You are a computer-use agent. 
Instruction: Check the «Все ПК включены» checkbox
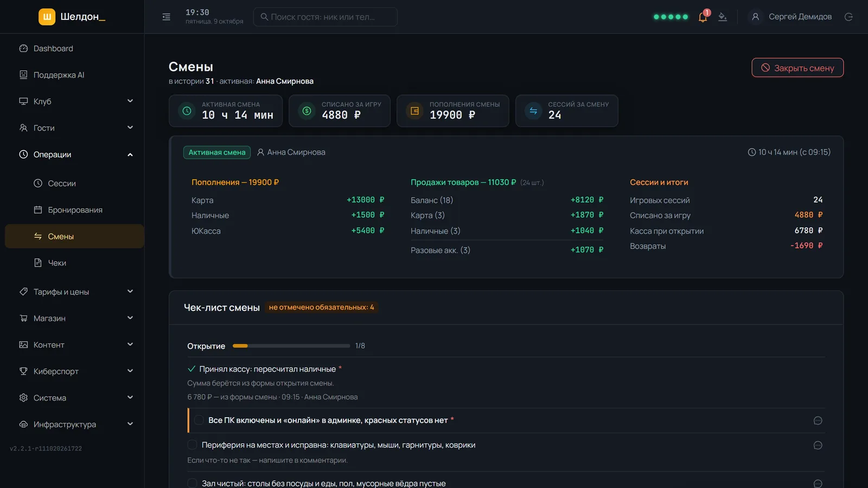pos(199,420)
